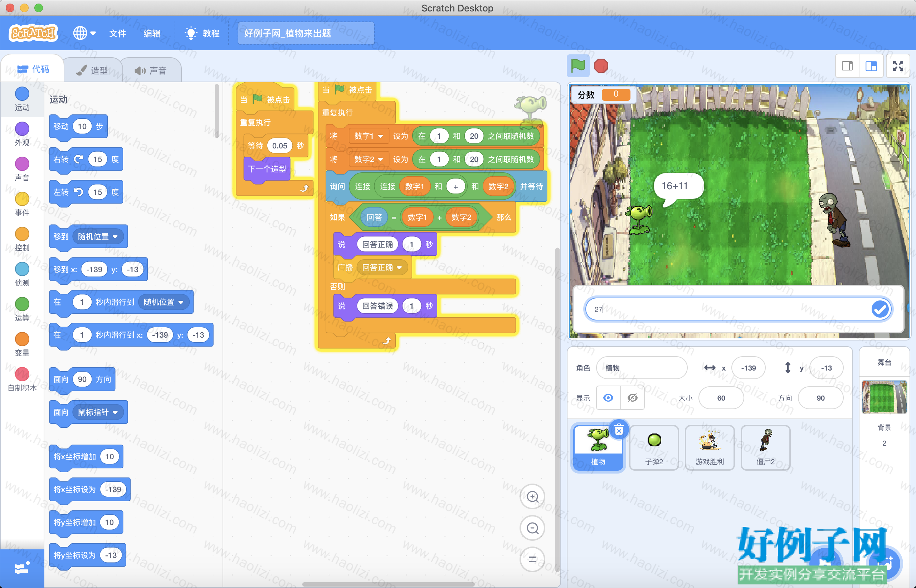Select the stage backdrop thumbnail
The width and height of the screenshot is (916, 588).
[x=884, y=397]
